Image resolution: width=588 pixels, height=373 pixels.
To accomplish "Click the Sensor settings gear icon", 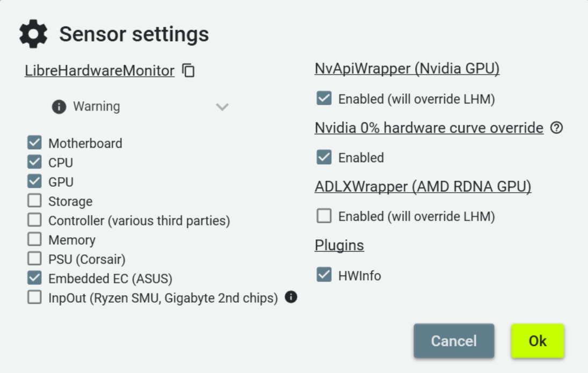I will pyautogui.click(x=33, y=33).
